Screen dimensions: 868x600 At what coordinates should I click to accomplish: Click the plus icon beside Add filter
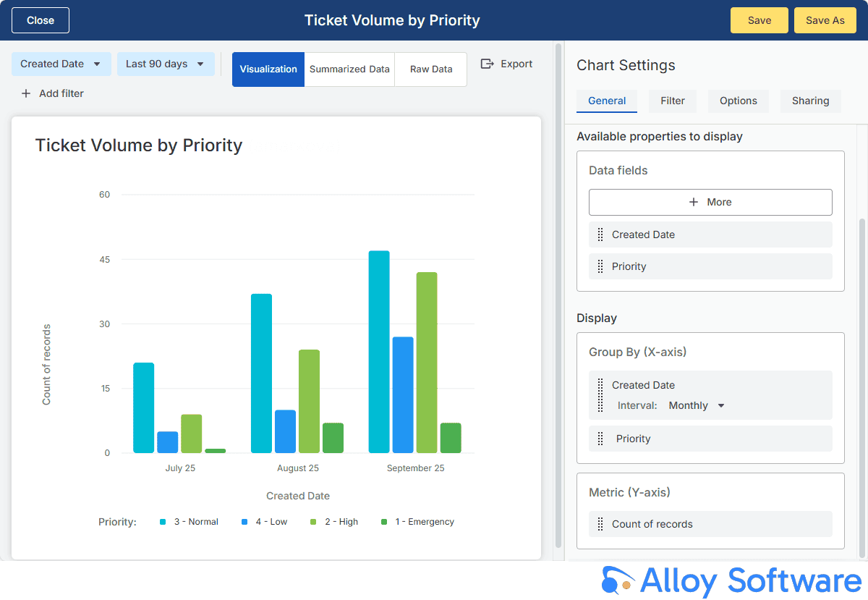(x=26, y=93)
